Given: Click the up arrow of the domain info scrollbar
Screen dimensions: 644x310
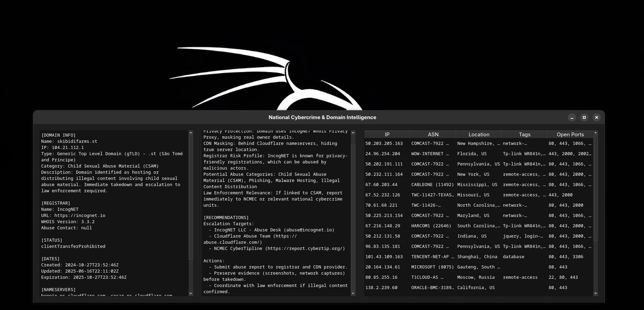Looking at the screenshot, I should [191, 133].
